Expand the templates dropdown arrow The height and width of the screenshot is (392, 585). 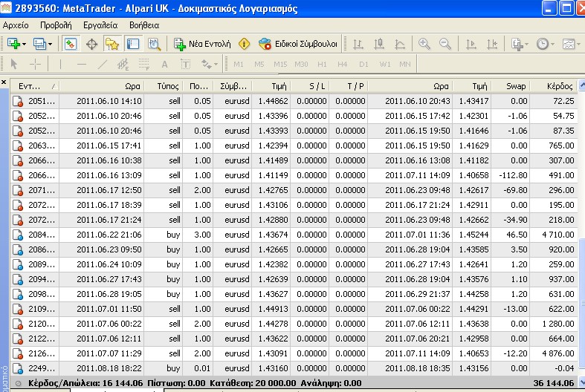(578, 45)
